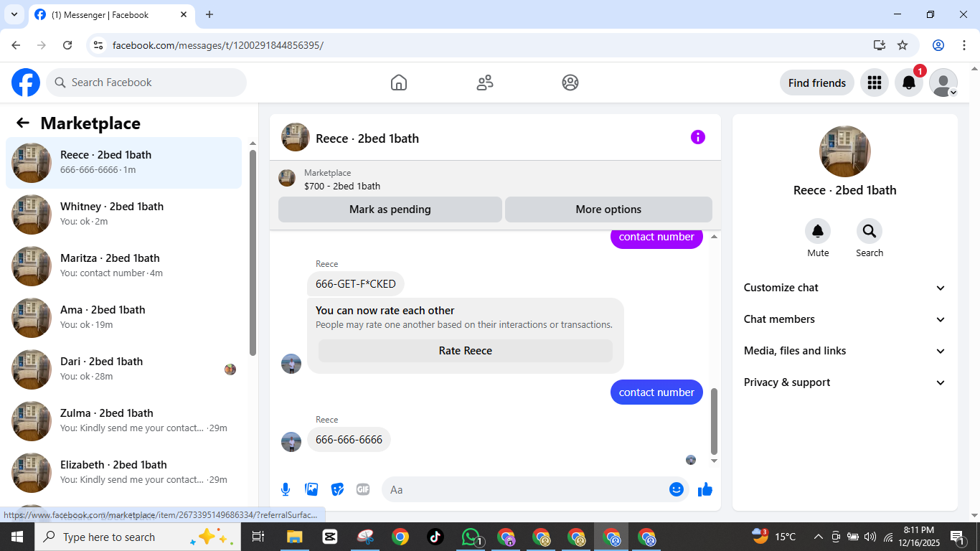Click the Facebook logo
Viewport: 980px width, 551px height.
click(x=26, y=83)
